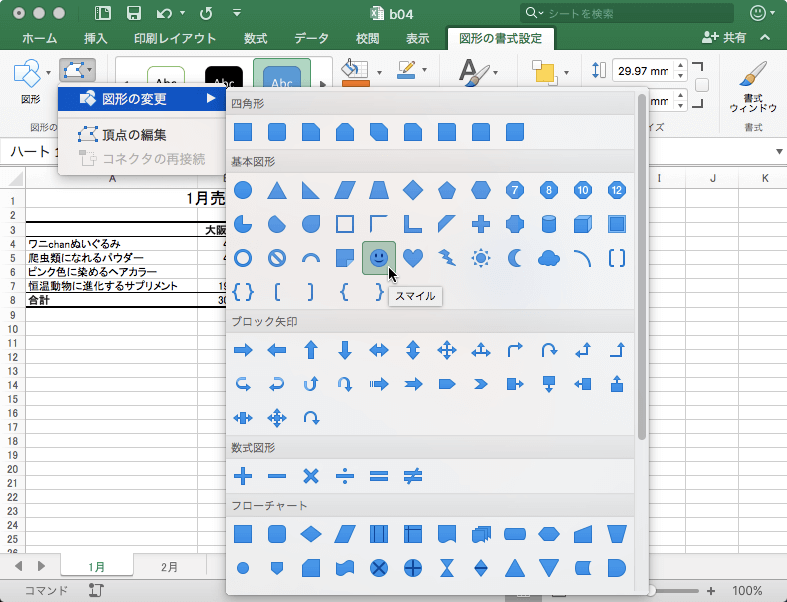Choose the crescent moon shape

coord(515,258)
